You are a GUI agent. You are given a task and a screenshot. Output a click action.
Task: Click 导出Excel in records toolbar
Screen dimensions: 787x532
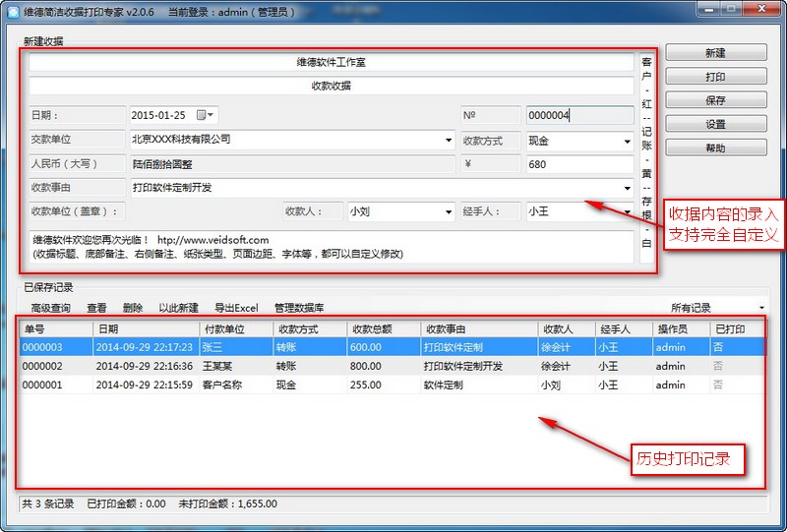(236, 308)
